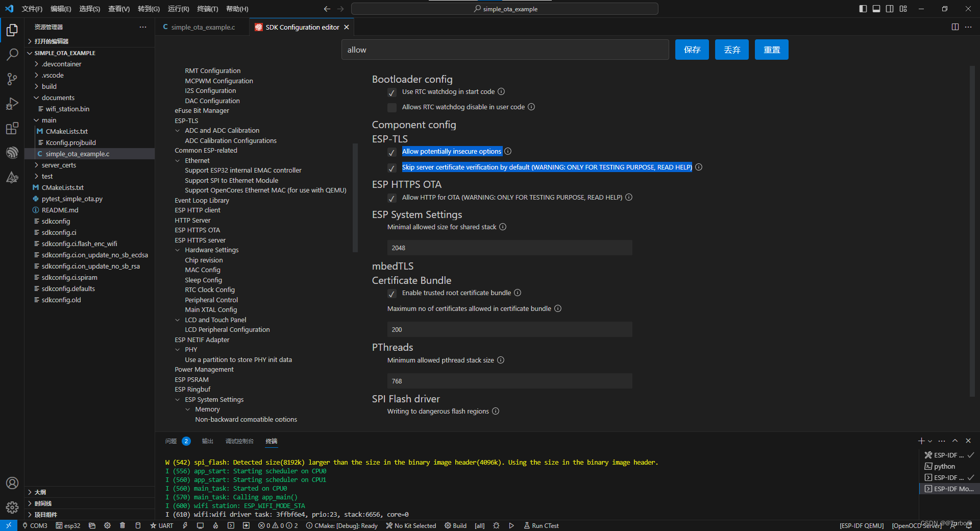Screen dimensions: 980x531
Task: Click the esp32 target chip selector
Action: pos(68,525)
